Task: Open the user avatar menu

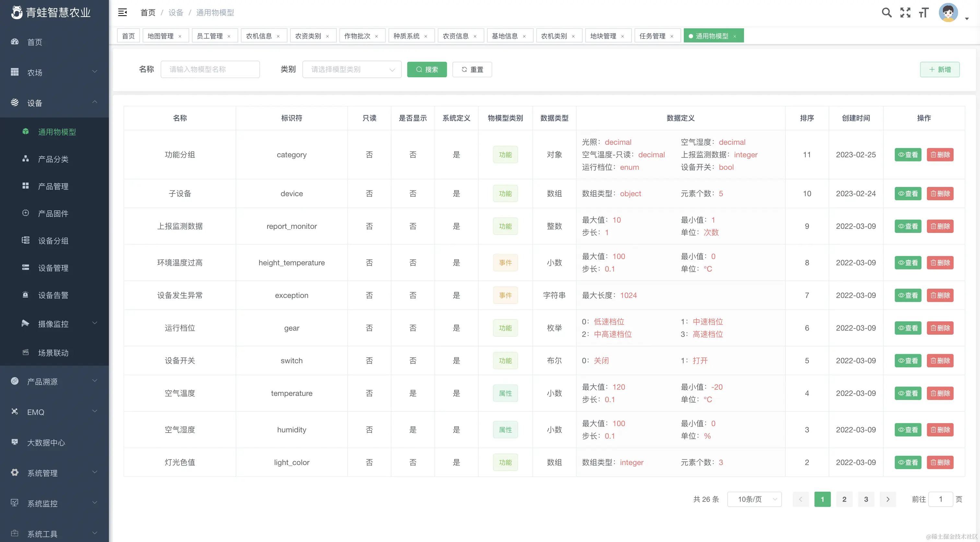Action: 948,13
